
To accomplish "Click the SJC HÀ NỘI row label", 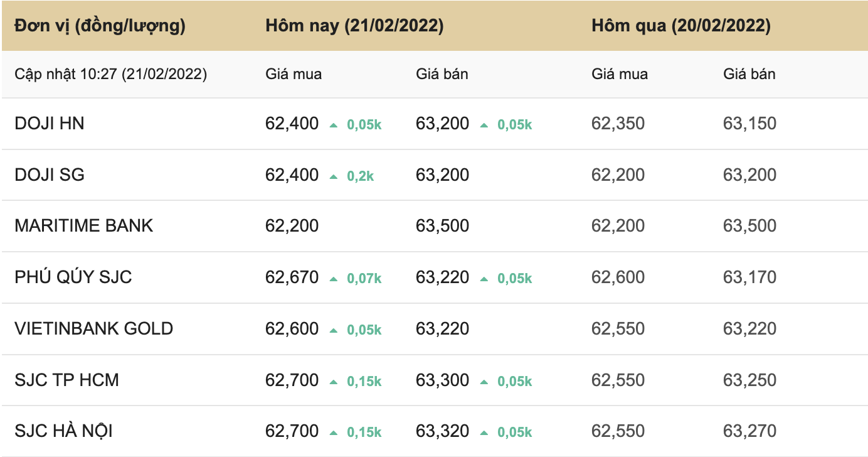I will (x=64, y=432).
